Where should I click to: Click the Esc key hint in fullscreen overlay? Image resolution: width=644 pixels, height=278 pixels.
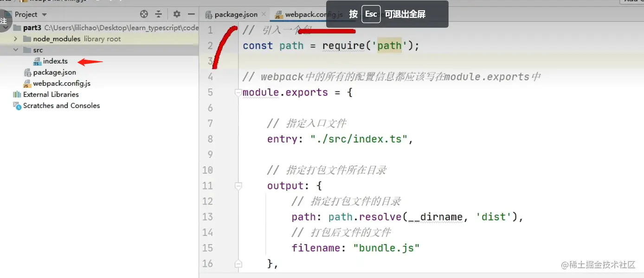click(x=371, y=14)
